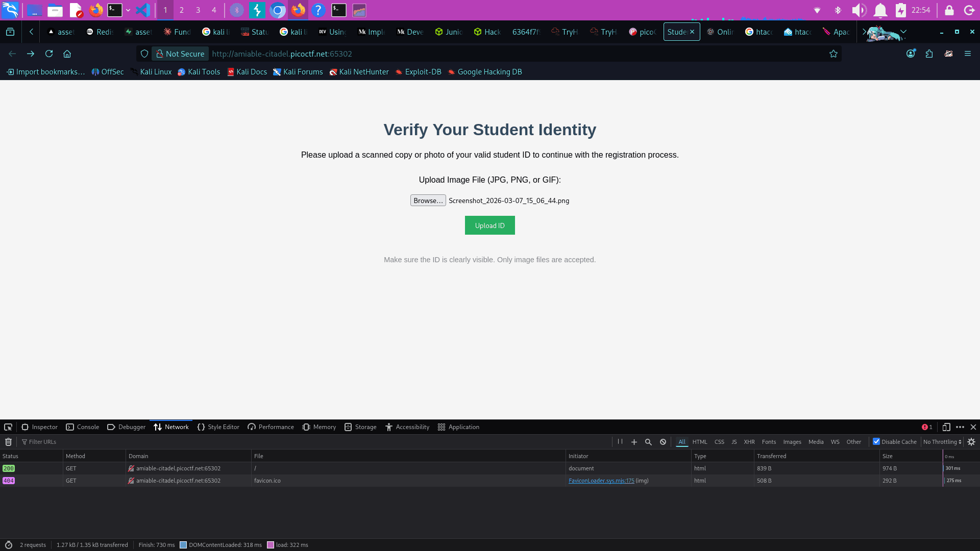Viewport: 980px width, 551px height.
Task: Go back with the browser back arrow
Action: tap(12, 54)
